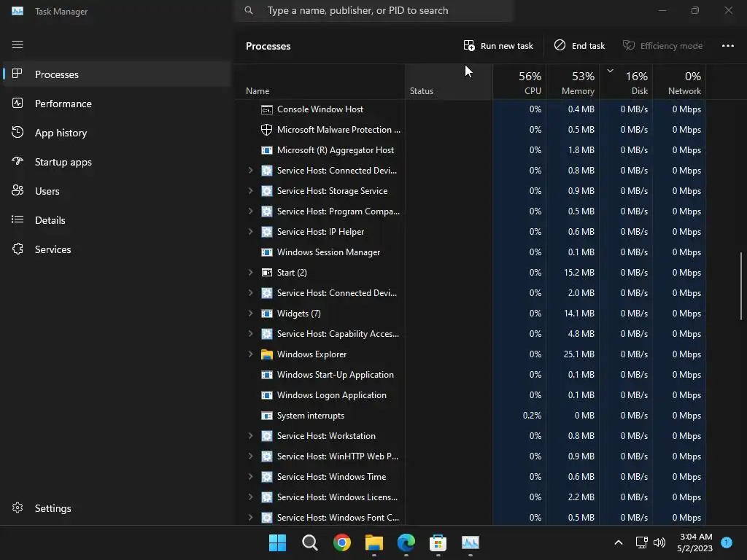Sort by the Status column header
Screen dimensions: 747x560
pos(449,82)
